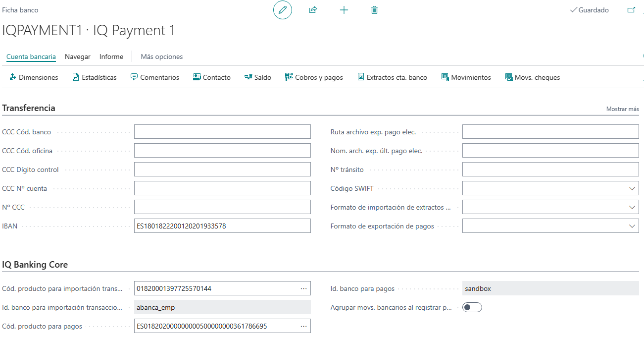Enable agrupar movs. bancarios al registrar
Viewport: 644px width, 338px height.
pyautogui.click(x=472, y=307)
